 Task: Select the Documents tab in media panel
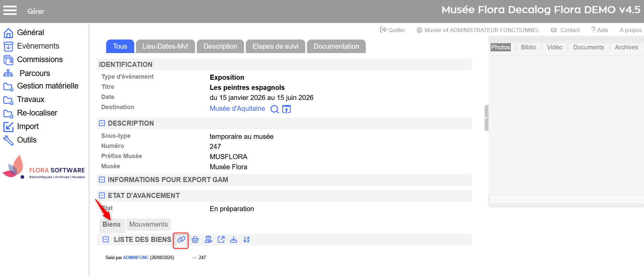[x=588, y=47]
